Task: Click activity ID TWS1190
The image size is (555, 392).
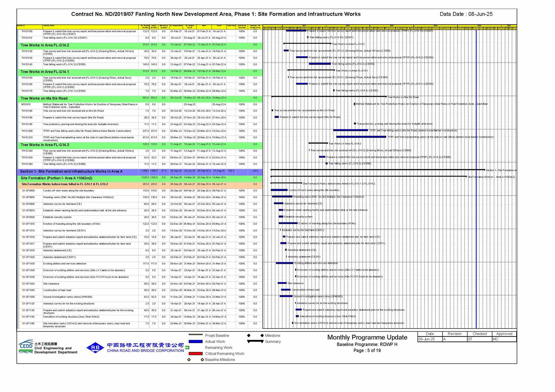Action: pos(27,118)
